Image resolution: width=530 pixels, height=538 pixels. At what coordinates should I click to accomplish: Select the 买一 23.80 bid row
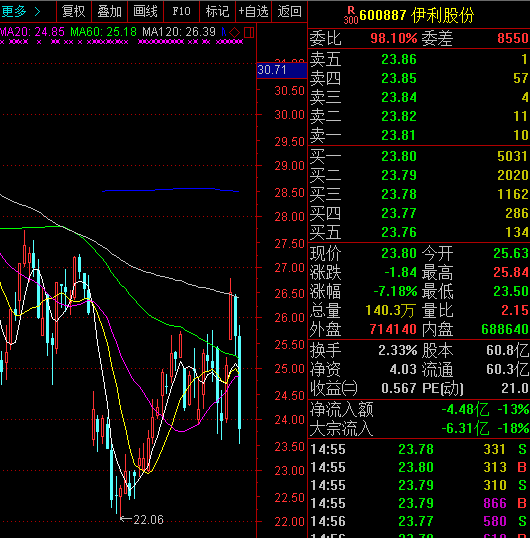[x=419, y=156]
